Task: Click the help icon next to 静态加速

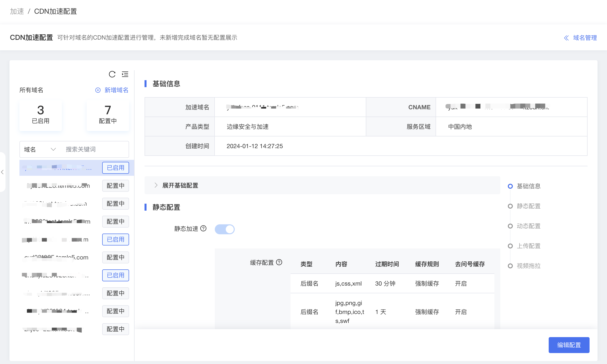Action: 204,229
